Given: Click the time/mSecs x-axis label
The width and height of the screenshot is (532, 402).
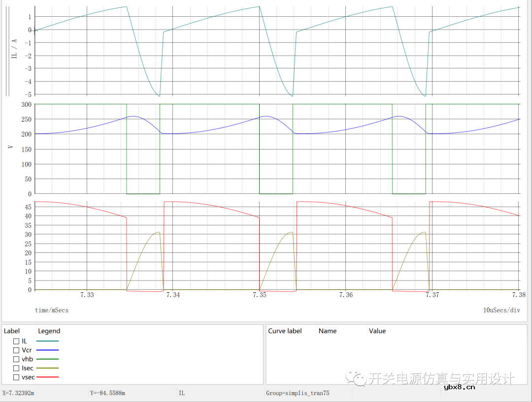Looking at the screenshot, I should coord(52,310).
